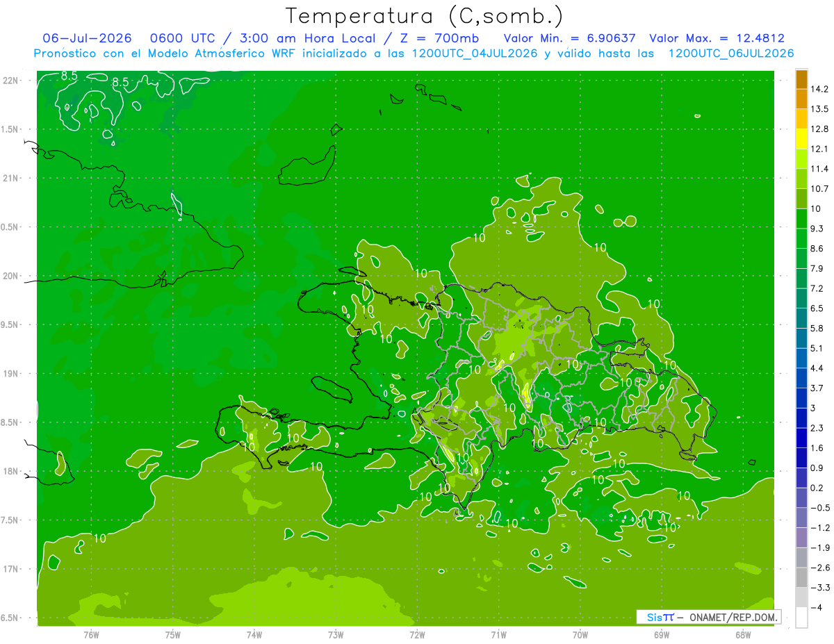The image size is (834, 644).
Task: Click the "8.6" colorbar value
Action: click(817, 248)
